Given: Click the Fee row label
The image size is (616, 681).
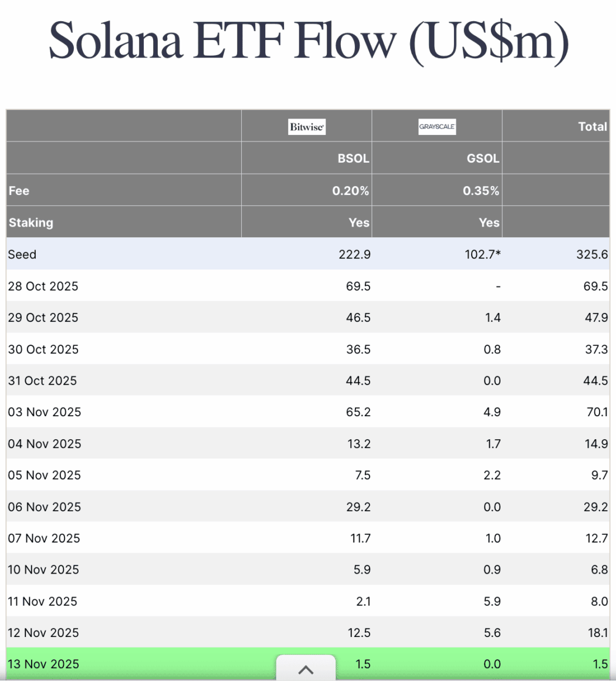Looking at the screenshot, I should [x=19, y=191].
